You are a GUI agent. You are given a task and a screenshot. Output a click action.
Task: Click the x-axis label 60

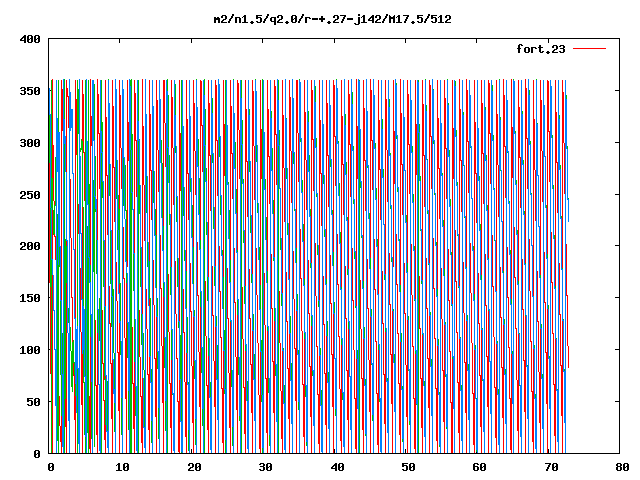pos(480,467)
